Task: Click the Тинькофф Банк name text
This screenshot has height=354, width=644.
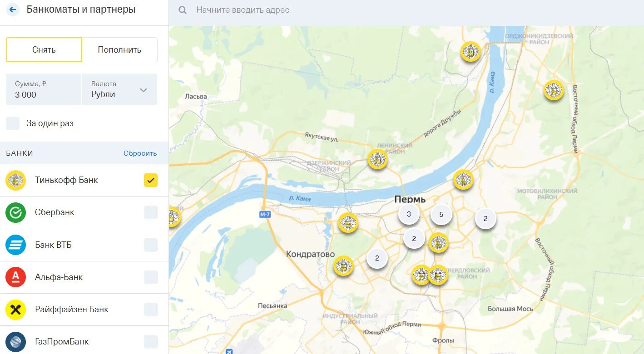Action: point(66,180)
